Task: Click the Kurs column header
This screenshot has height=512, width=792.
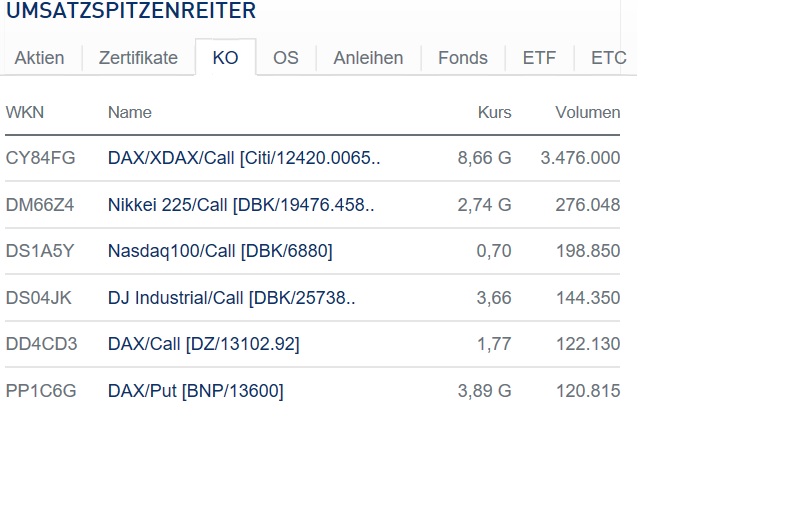Action: click(x=494, y=113)
